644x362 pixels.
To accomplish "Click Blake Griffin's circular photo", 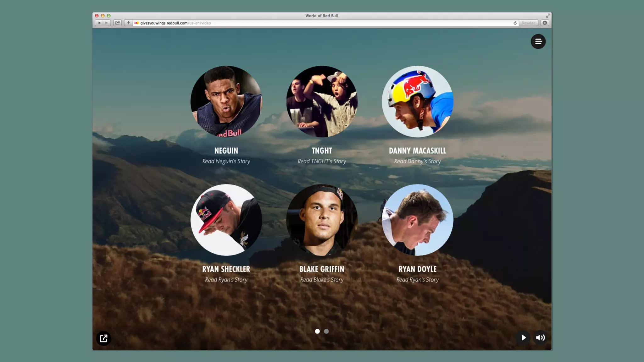I will [x=322, y=220].
